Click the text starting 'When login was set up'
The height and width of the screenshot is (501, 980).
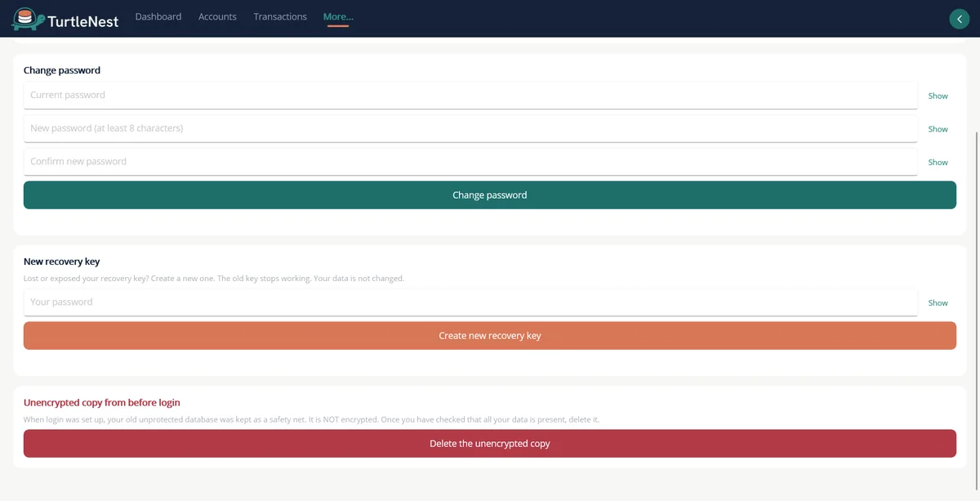[311, 419]
